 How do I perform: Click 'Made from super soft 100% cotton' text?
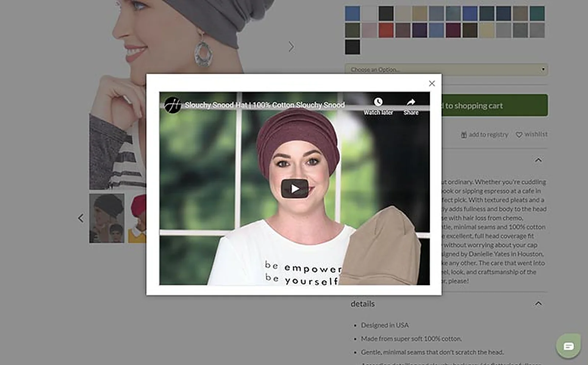411,339
